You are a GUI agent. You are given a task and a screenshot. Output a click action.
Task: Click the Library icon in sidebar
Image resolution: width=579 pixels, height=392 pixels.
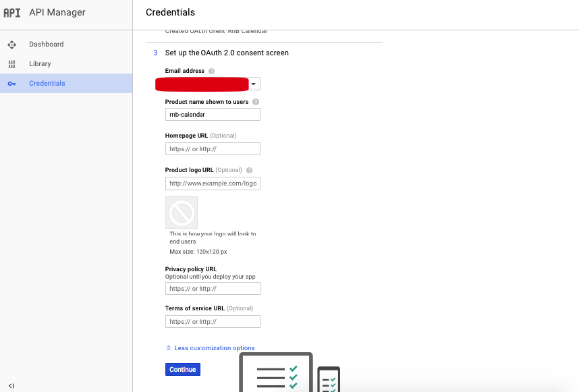(12, 64)
